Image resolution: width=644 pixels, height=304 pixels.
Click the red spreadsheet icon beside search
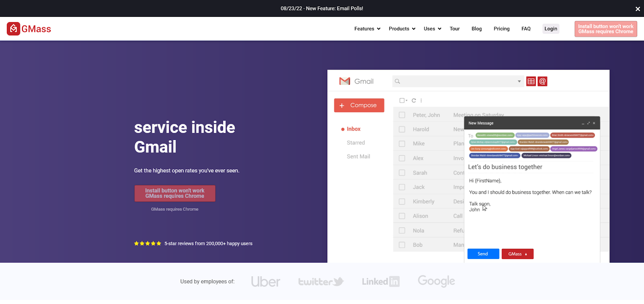click(x=531, y=81)
